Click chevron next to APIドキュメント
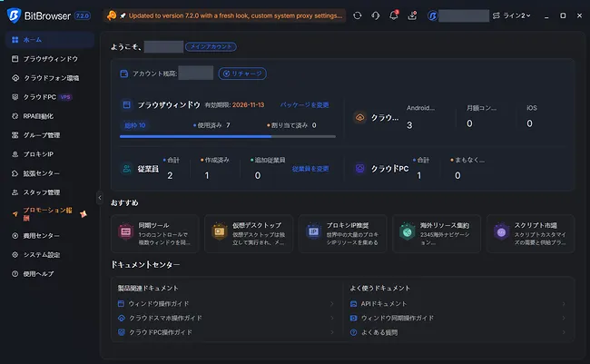 [564, 303]
